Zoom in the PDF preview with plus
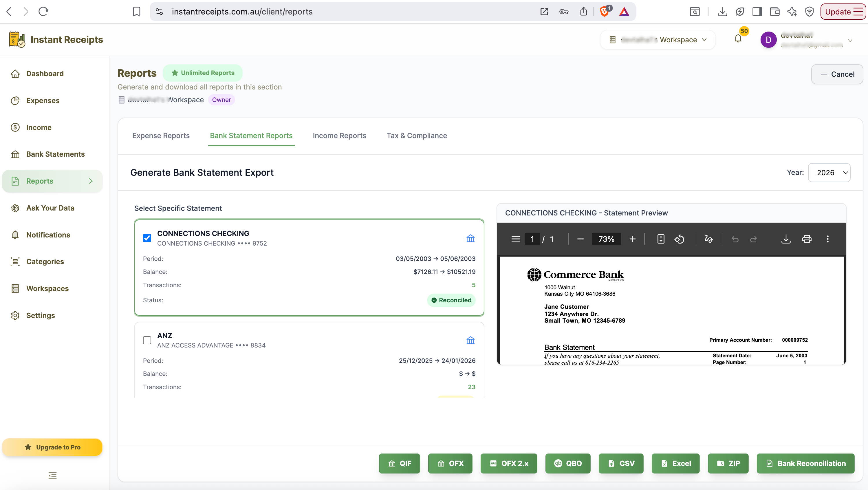The image size is (868, 490). pyautogui.click(x=632, y=239)
